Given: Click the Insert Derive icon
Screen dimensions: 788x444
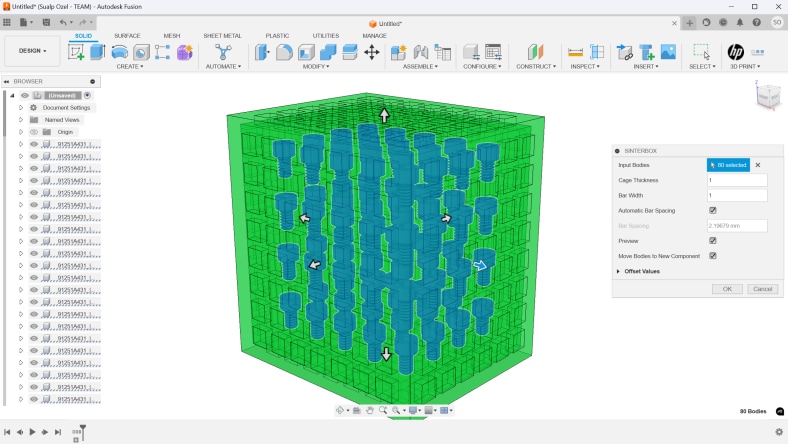Looking at the screenshot, I should click(x=625, y=52).
